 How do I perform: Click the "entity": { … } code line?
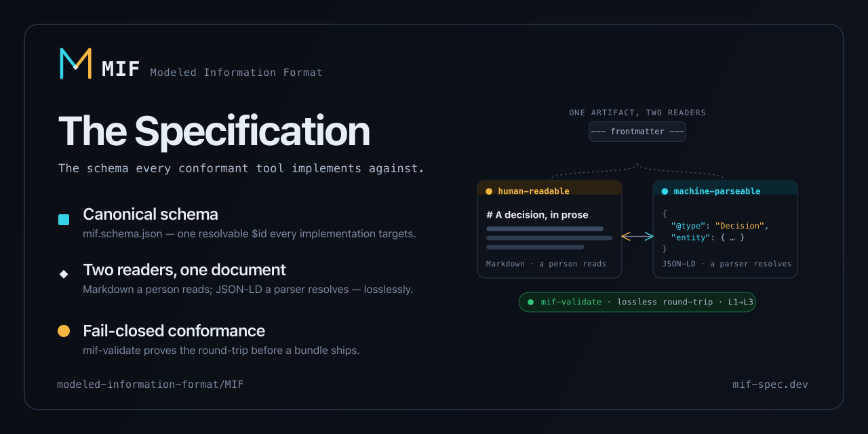[x=708, y=237]
